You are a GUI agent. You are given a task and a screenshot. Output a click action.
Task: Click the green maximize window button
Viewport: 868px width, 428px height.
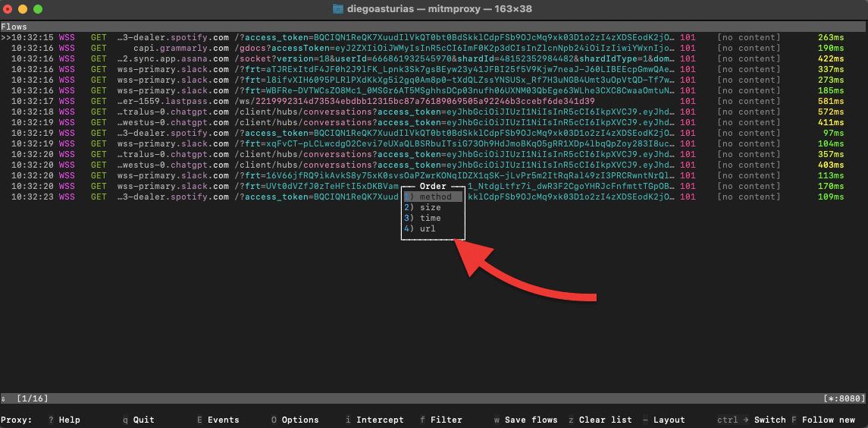[38, 9]
